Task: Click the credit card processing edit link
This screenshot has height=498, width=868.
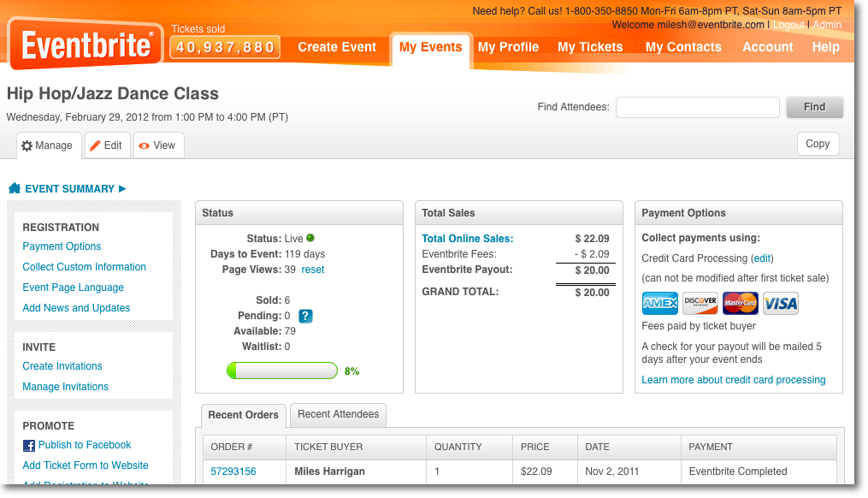Action: point(762,258)
